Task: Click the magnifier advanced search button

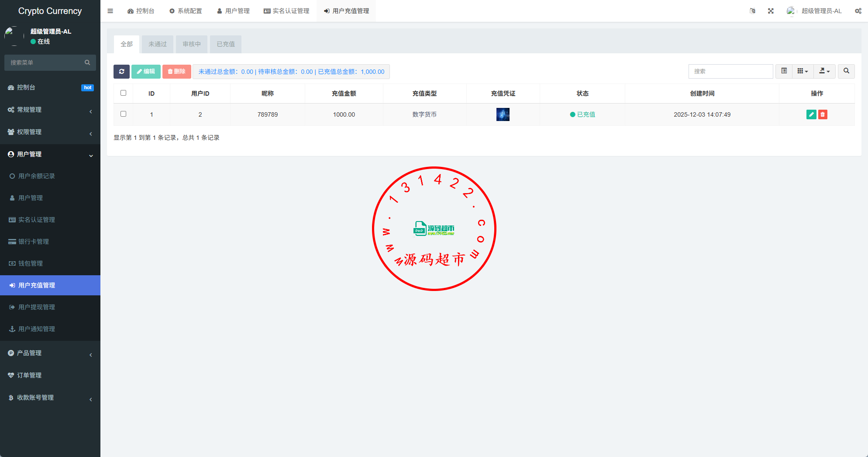Action: pyautogui.click(x=846, y=71)
